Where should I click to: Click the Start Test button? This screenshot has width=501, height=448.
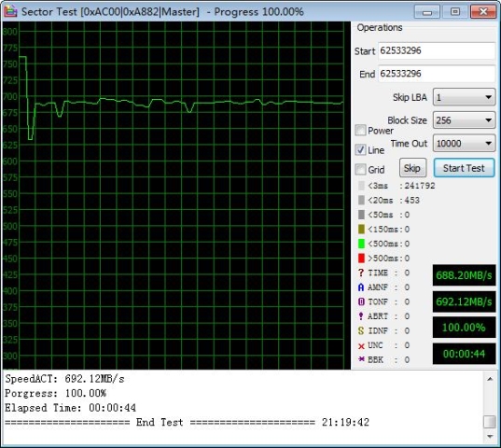(x=464, y=168)
